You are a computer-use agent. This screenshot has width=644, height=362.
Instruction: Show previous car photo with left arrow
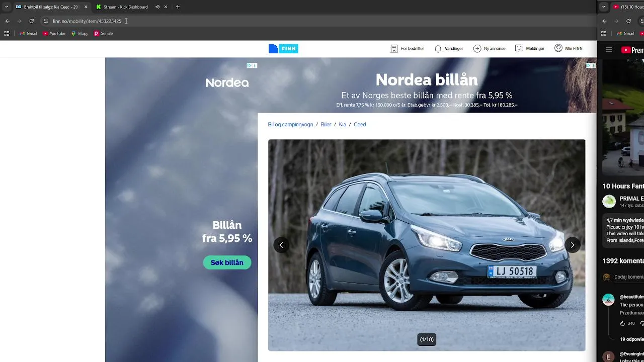pyautogui.click(x=281, y=245)
